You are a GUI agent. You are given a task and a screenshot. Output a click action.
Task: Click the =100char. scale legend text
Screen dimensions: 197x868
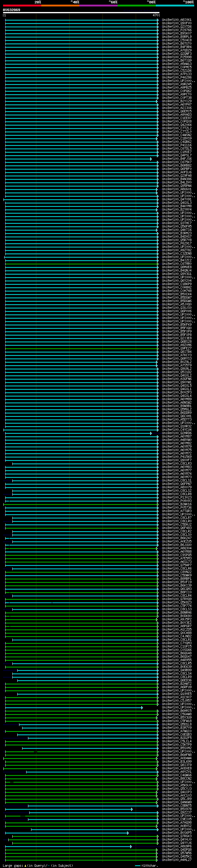tap(149, 866)
